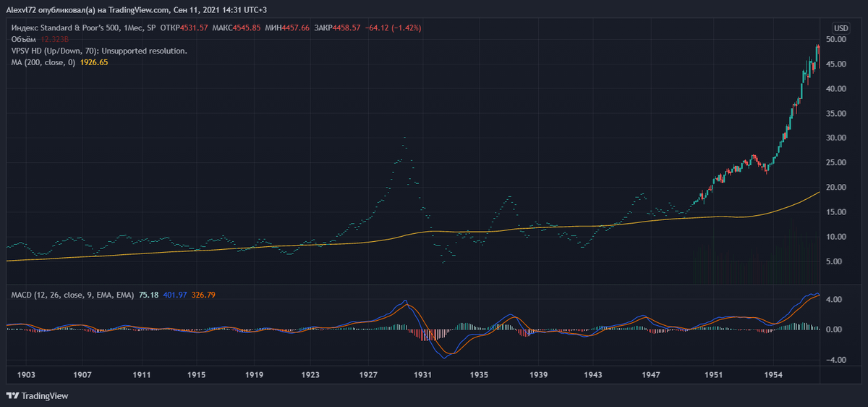
Task: Click the 30.00 price axis label
Action: coord(836,138)
